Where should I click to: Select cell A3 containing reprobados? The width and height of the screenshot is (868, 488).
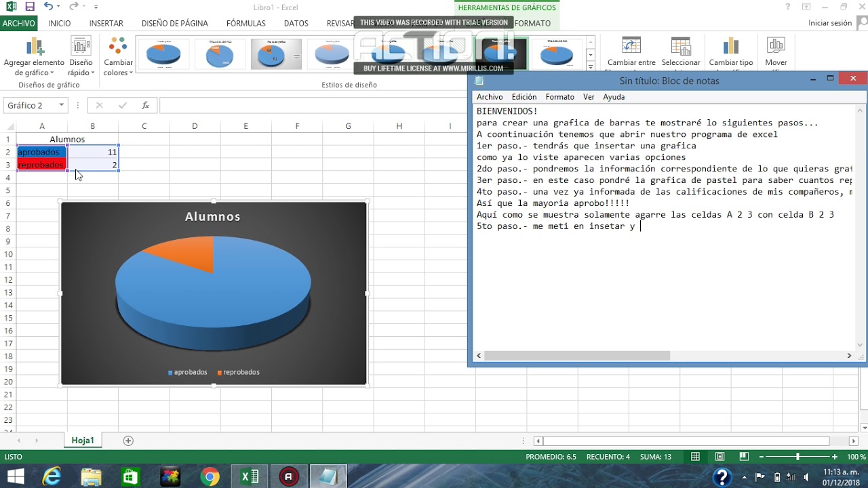tap(42, 165)
